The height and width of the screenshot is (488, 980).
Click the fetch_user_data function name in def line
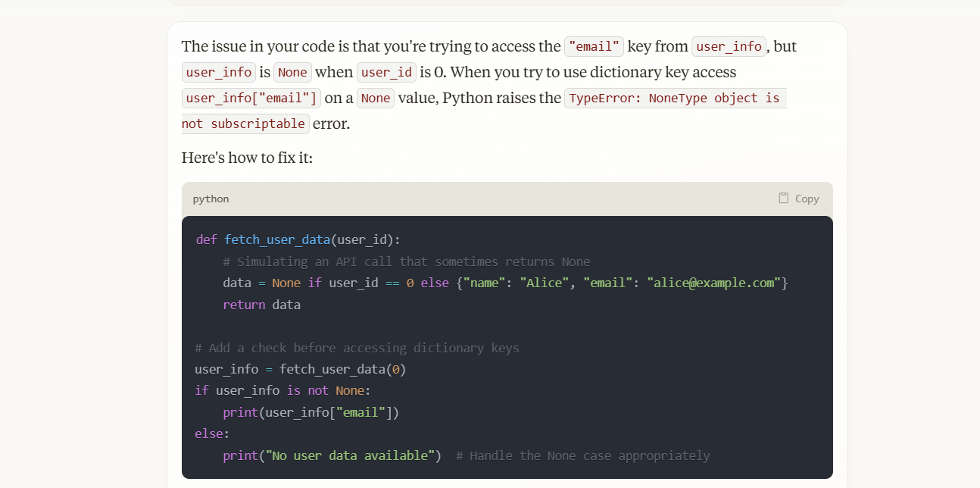coord(277,239)
